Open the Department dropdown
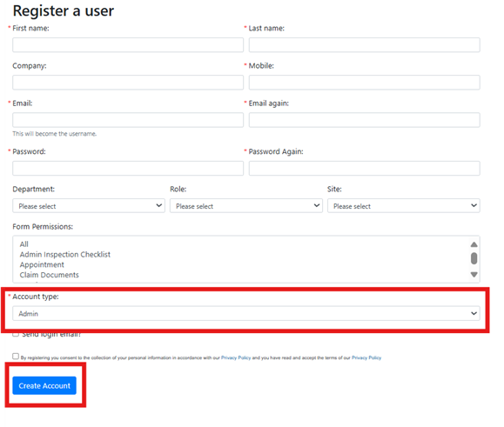This screenshot has width=504, height=427. 89,206
